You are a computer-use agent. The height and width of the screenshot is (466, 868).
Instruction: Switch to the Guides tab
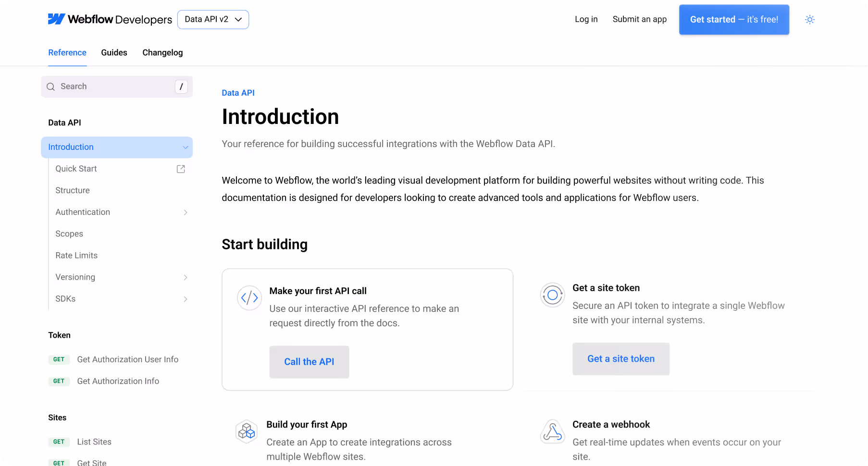[x=114, y=53]
